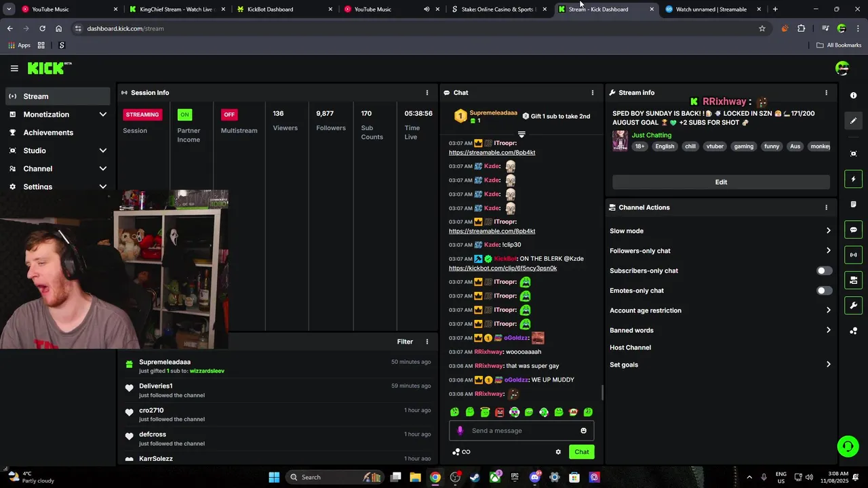Open the browser extensions puzzle icon

(802, 28)
